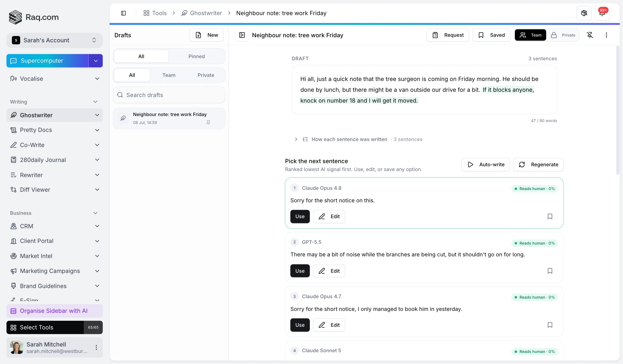
Task: Pin the Neighbour note draft
Action: [x=208, y=123]
